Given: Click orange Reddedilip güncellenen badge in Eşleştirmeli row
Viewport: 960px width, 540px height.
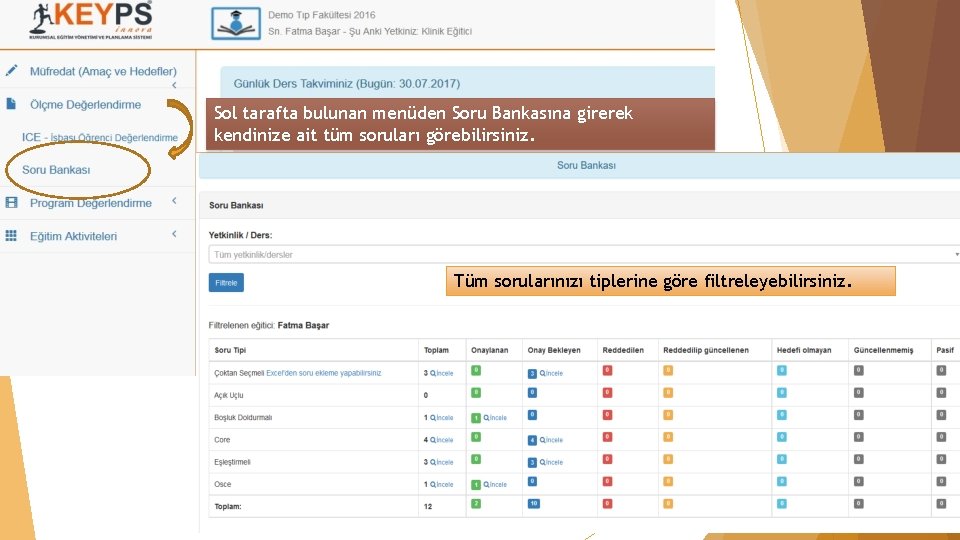Looking at the screenshot, I should pyautogui.click(x=668, y=459).
